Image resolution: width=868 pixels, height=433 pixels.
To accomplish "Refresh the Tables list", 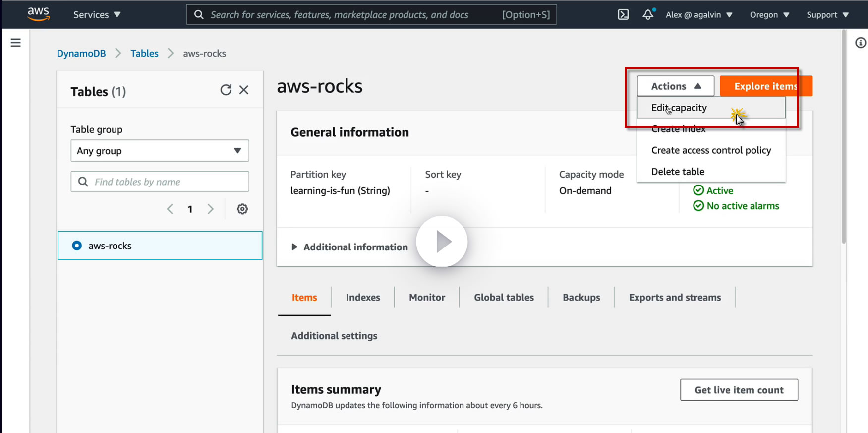I will 226,90.
